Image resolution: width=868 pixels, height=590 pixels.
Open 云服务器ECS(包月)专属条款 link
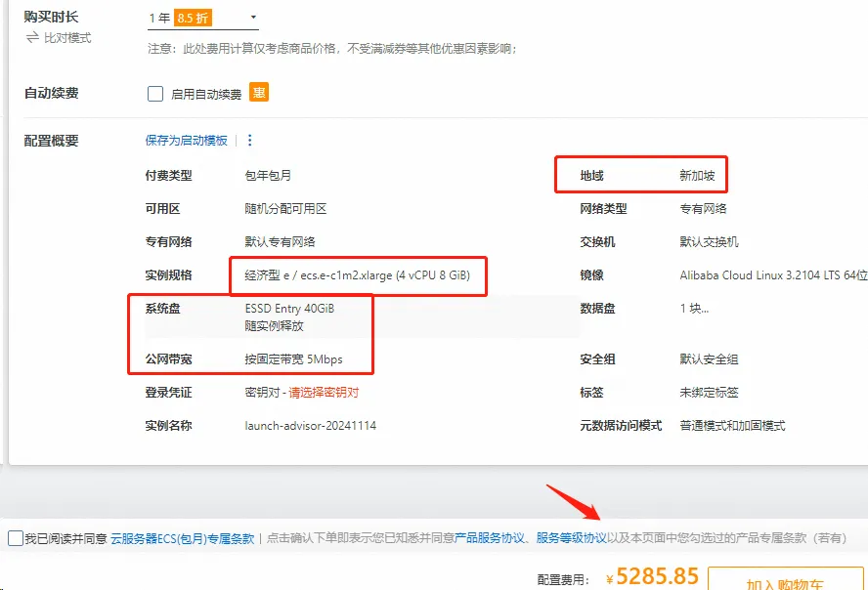182,538
